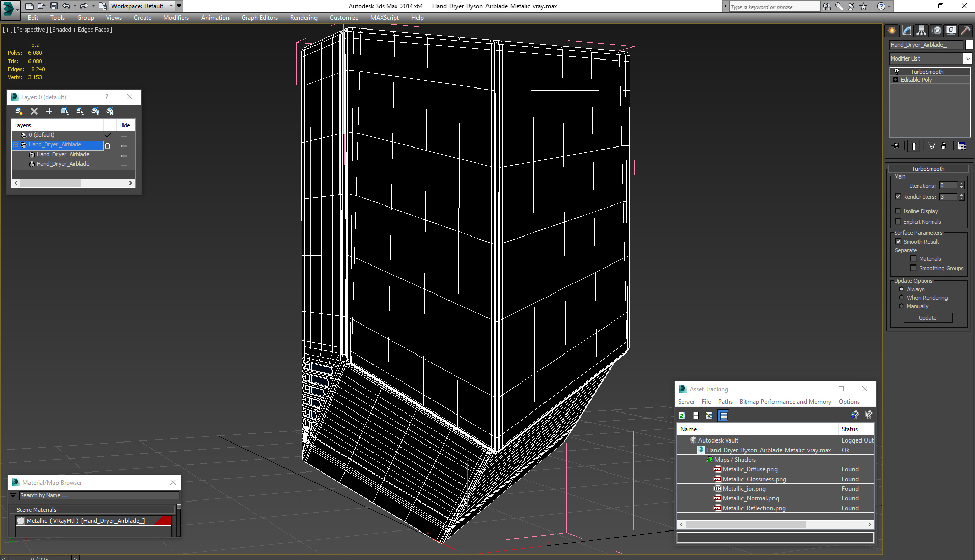Click the Search by Name field
The height and width of the screenshot is (560, 975).
pyautogui.click(x=99, y=496)
